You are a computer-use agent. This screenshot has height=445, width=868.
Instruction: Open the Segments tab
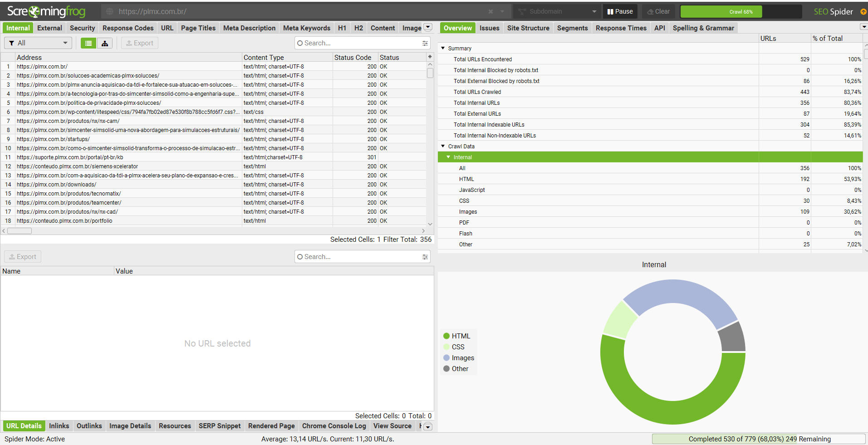(x=572, y=28)
